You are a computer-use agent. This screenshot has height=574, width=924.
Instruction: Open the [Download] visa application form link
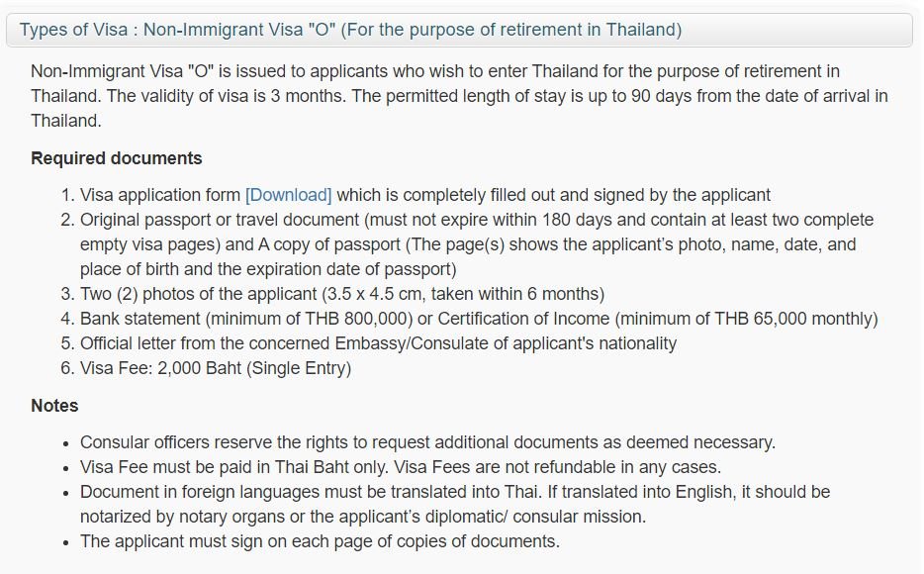288,195
